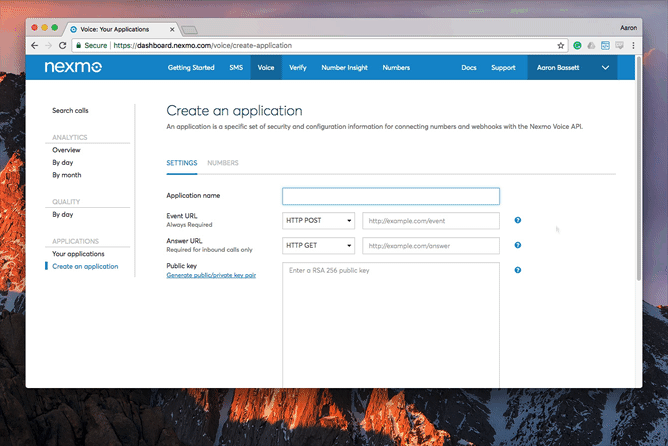The image size is (668, 446).
Task: Close the Voice: Your Applications tab
Action: 172,29
